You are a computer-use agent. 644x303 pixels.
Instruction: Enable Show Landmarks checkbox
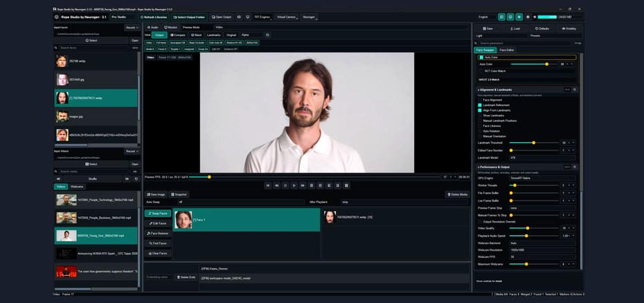(x=480, y=116)
